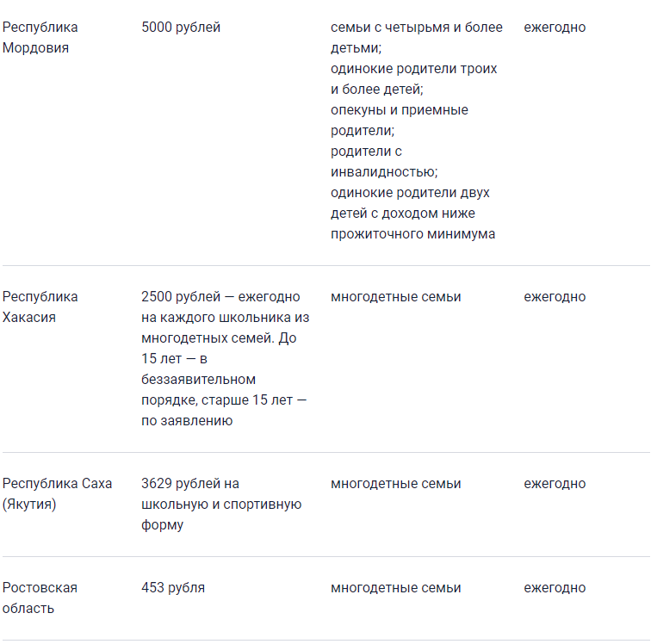Image resolution: width=651 pixels, height=644 pixels.
Task: Click the Республика Саха (Якутия) cell
Action: click(x=58, y=493)
